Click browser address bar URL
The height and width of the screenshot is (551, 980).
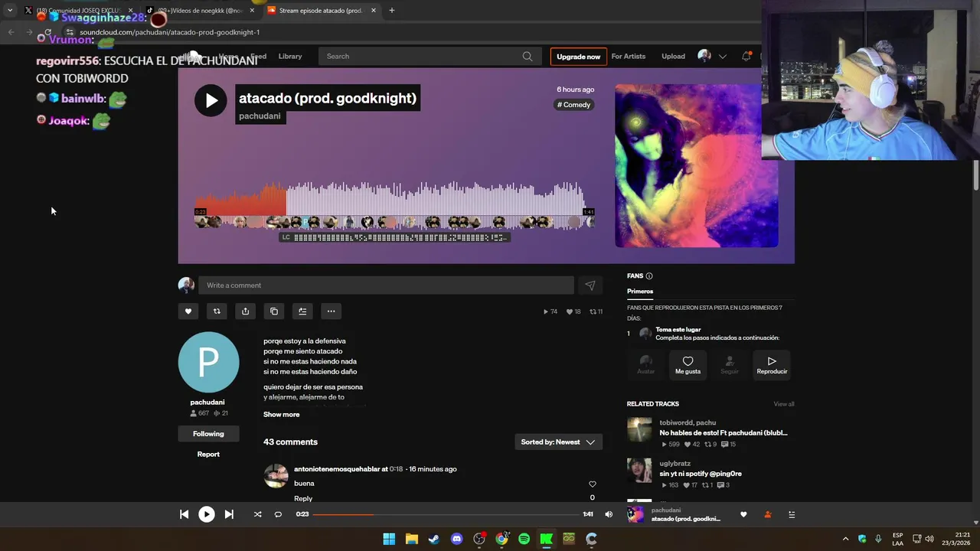coord(170,32)
